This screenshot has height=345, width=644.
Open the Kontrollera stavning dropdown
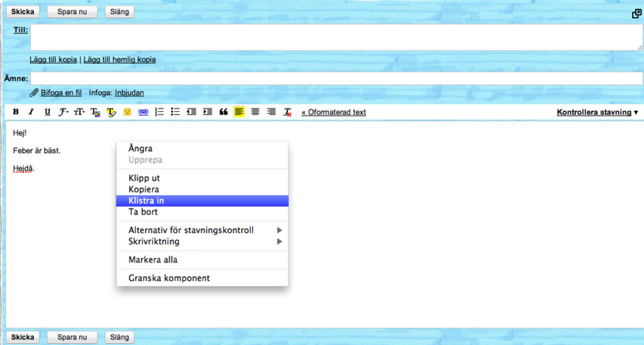(x=596, y=112)
